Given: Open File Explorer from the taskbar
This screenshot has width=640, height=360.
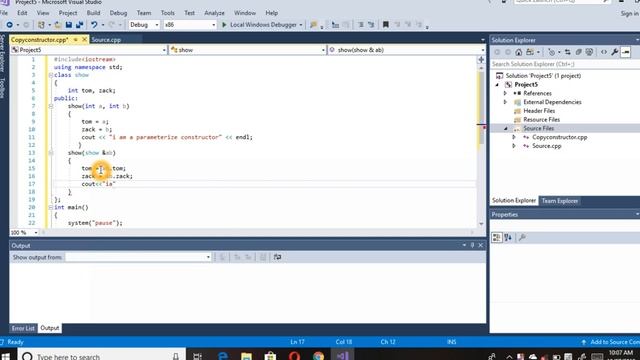Looking at the screenshot, I should [246, 356].
